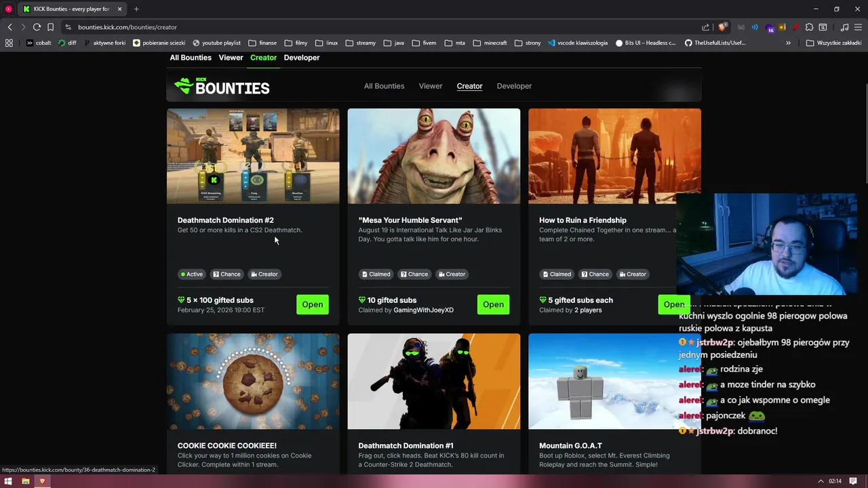This screenshot has width=868, height=488.
Task: Open the Brave Shields lion icon
Action: [722, 27]
